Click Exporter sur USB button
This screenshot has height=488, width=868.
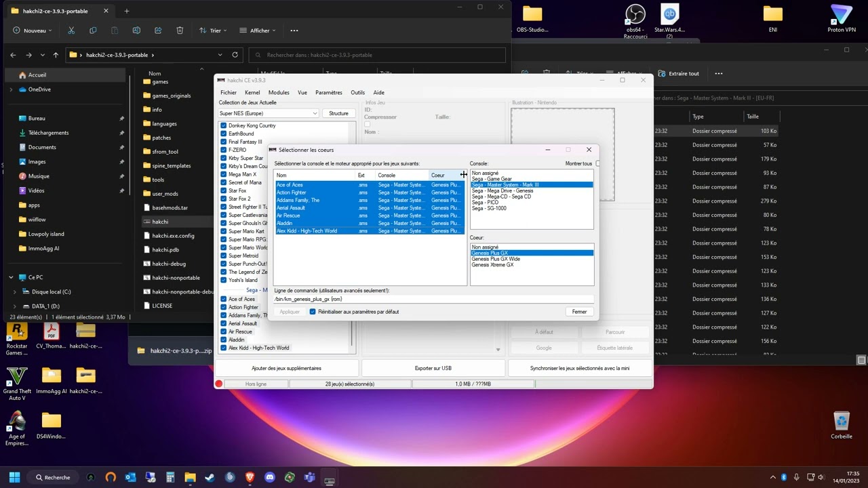(433, 368)
